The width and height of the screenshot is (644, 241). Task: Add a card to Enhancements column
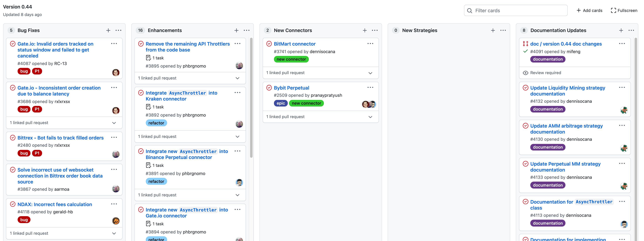[237, 30]
